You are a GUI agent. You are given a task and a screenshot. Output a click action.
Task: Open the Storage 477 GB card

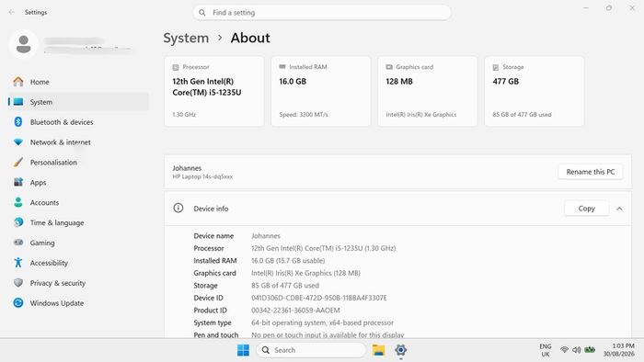point(535,91)
